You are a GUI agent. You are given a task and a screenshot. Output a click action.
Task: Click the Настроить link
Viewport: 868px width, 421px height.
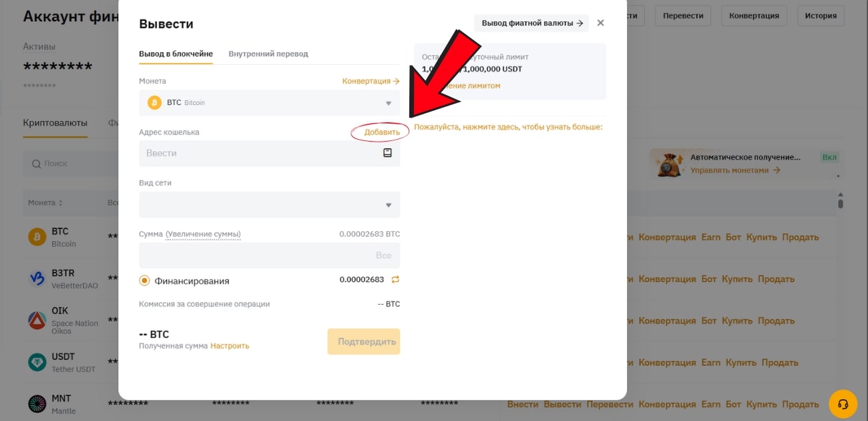point(230,346)
